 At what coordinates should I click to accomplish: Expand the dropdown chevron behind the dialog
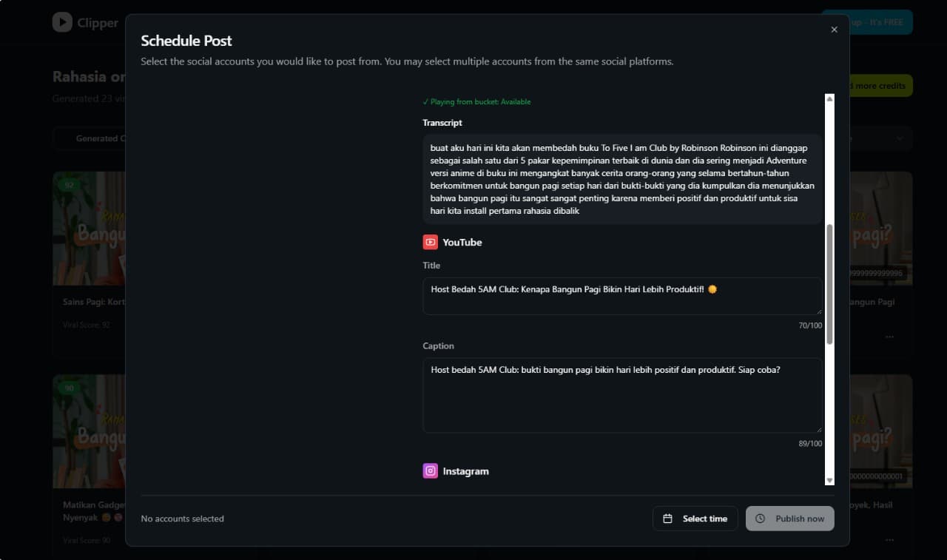[x=900, y=138]
